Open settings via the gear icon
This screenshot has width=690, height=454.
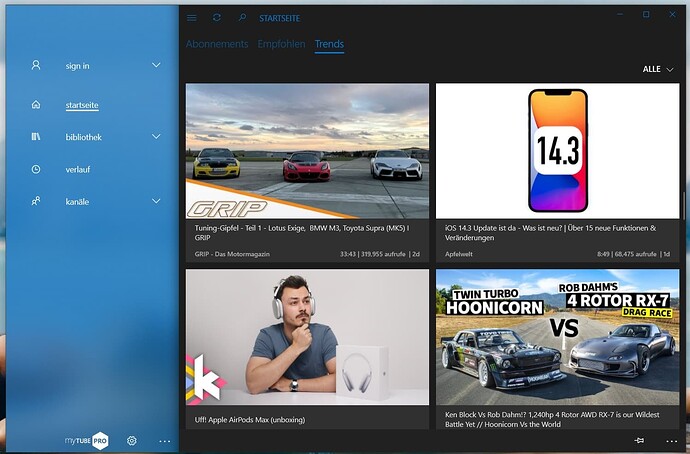click(132, 440)
